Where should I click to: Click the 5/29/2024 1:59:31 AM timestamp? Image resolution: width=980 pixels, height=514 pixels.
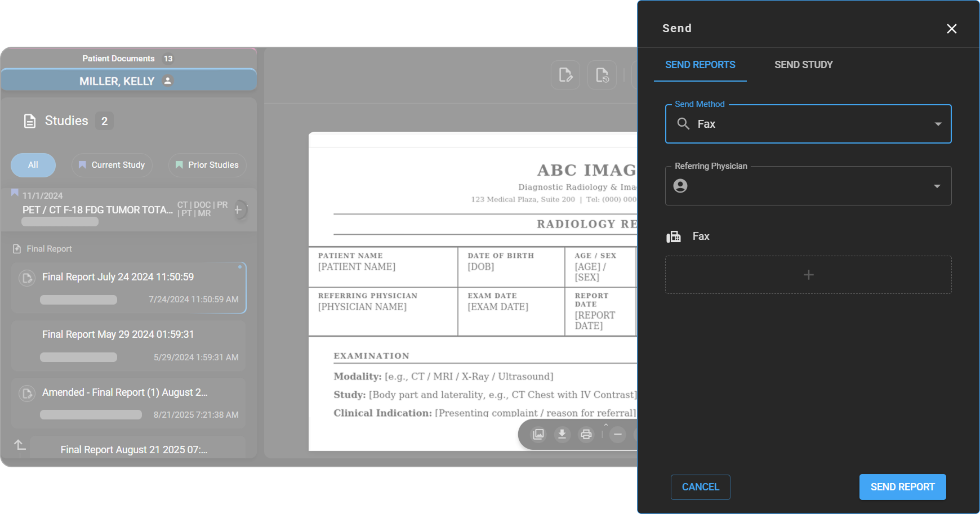(196, 357)
